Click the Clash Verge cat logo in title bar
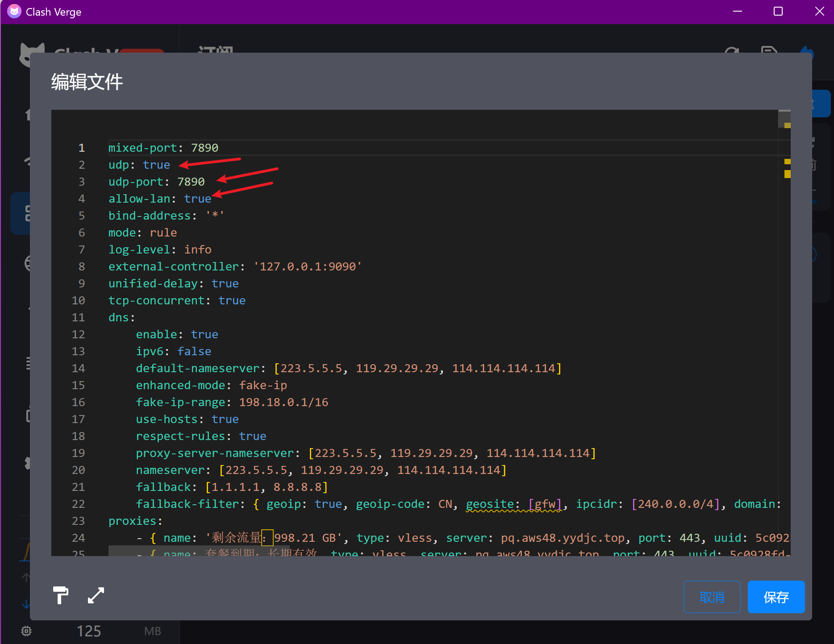Viewport: 834px width, 644px height. click(x=14, y=12)
